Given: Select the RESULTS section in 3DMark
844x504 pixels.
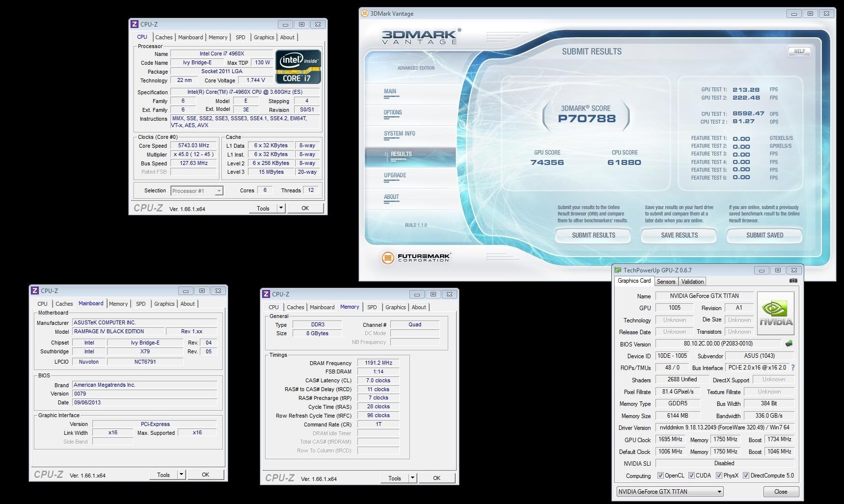Looking at the screenshot, I should coord(410,157).
